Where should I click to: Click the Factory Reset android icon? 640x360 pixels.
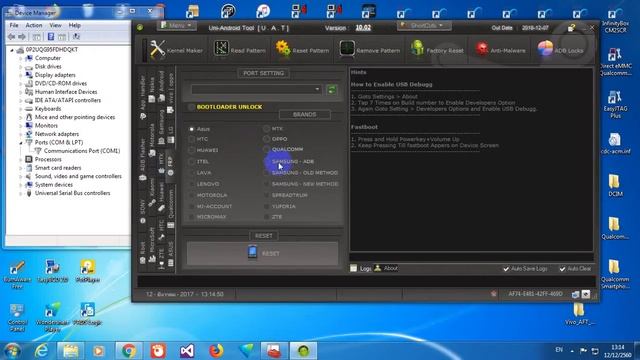[x=417, y=49]
